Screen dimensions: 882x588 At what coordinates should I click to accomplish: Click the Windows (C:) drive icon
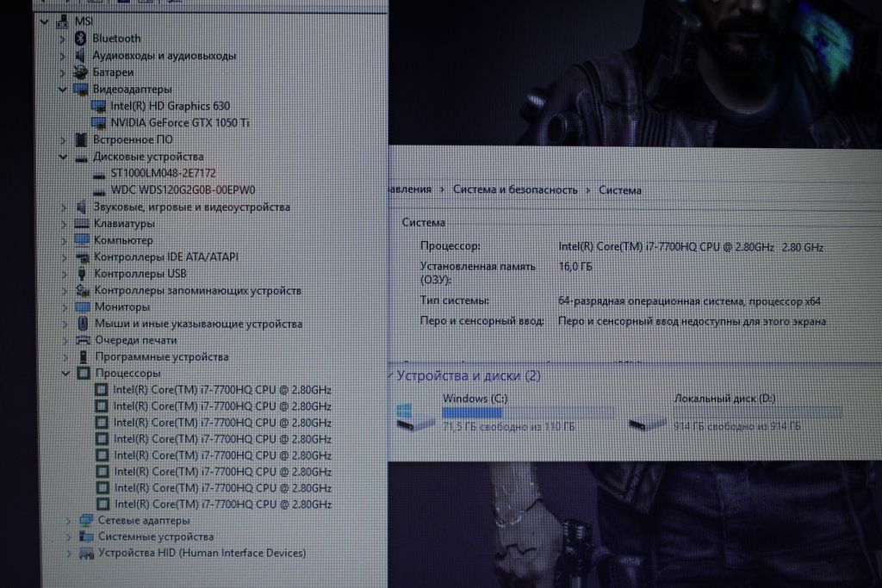(414, 418)
